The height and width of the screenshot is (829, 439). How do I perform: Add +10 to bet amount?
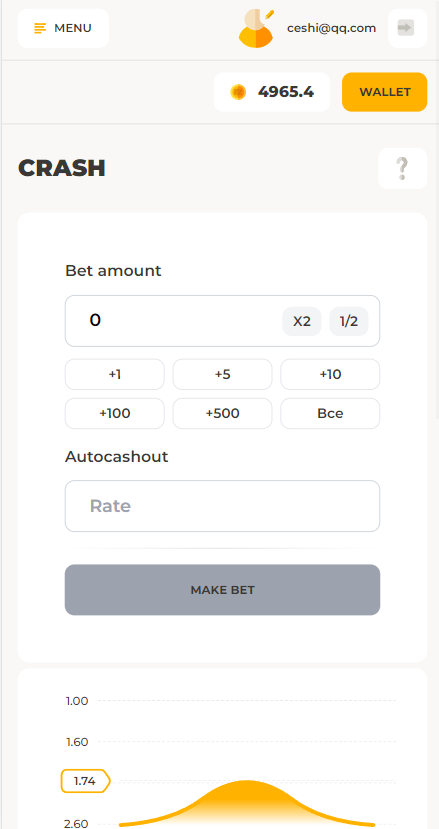pyautogui.click(x=330, y=374)
